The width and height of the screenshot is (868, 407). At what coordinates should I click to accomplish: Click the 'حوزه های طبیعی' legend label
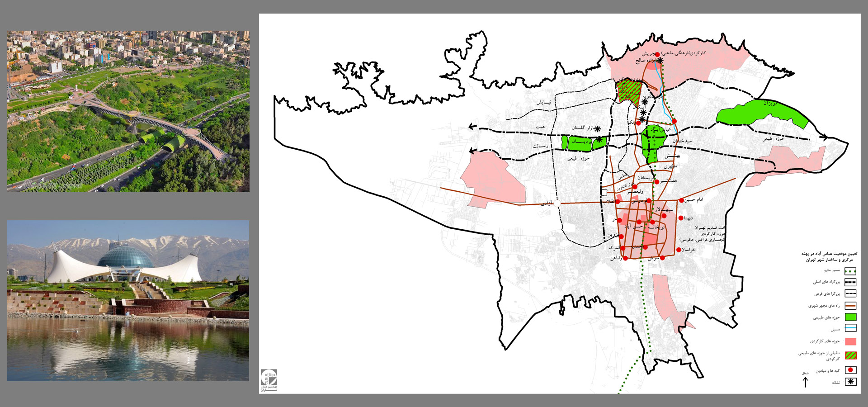(x=827, y=317)
